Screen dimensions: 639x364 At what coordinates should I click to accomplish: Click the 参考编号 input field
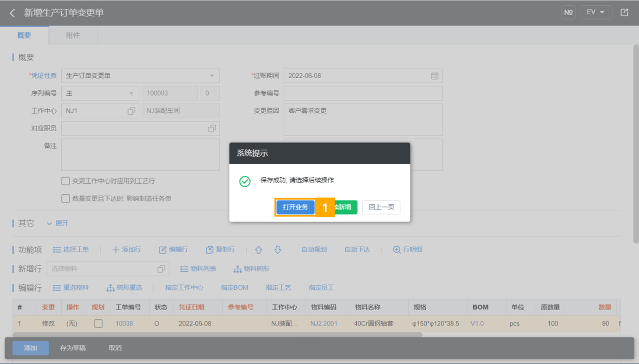[363, 93]
